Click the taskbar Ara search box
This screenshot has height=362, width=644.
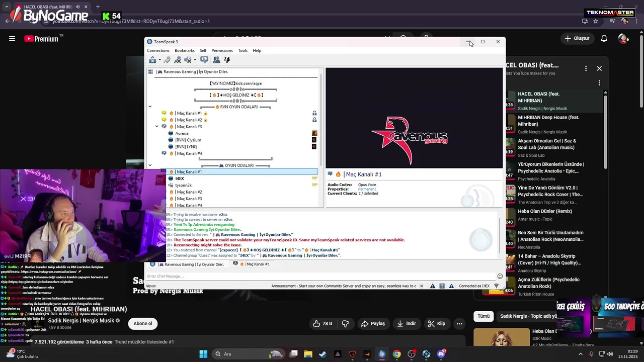pyautogui.click(x=249, y=354)
